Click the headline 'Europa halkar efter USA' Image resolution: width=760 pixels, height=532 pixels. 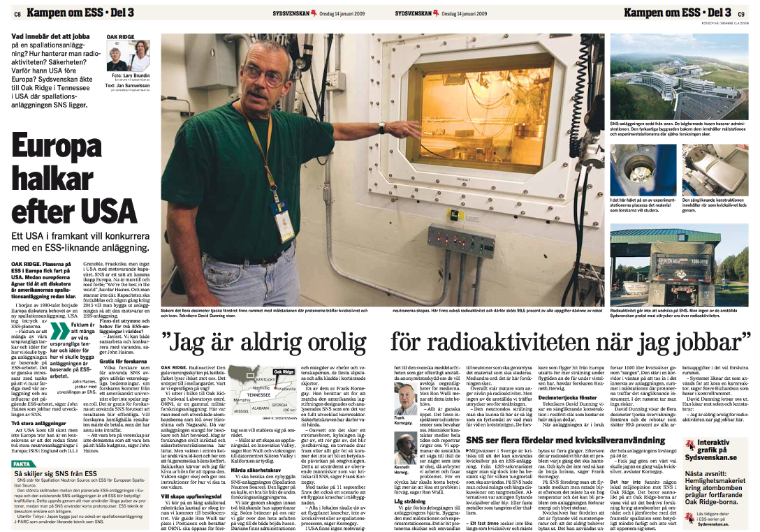coord(73,179)
